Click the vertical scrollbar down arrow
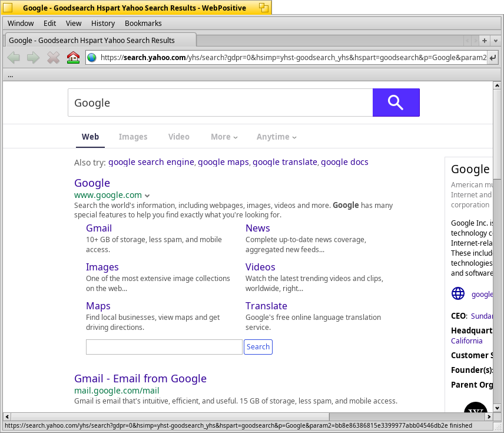This screenshot has height=433, width=504. [497, 408]
